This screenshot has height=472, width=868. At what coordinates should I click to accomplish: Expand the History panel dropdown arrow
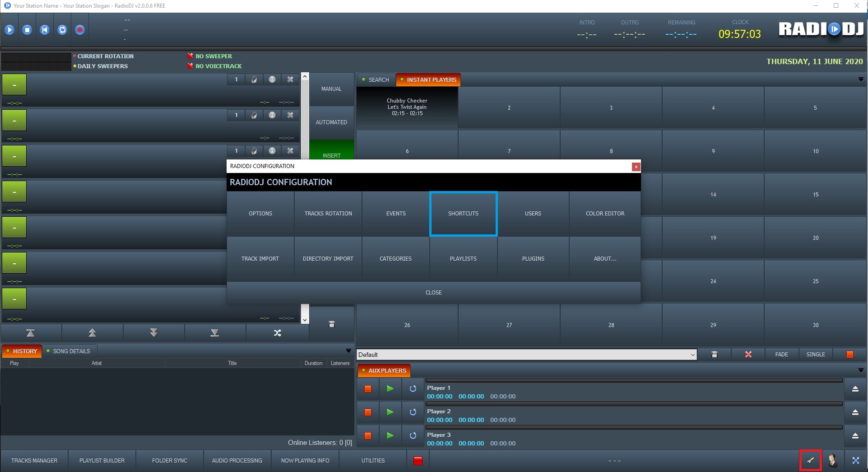pyautogui.click(x=348, y=351)
